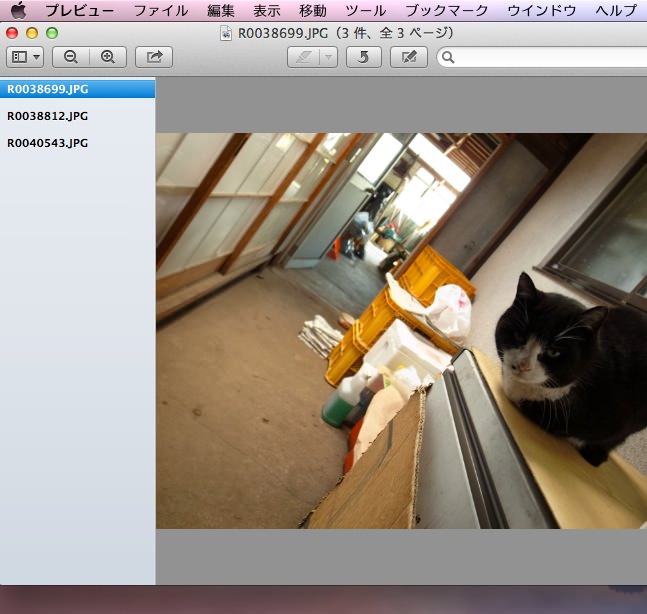Minimize the Preview window

pos(32,33)
